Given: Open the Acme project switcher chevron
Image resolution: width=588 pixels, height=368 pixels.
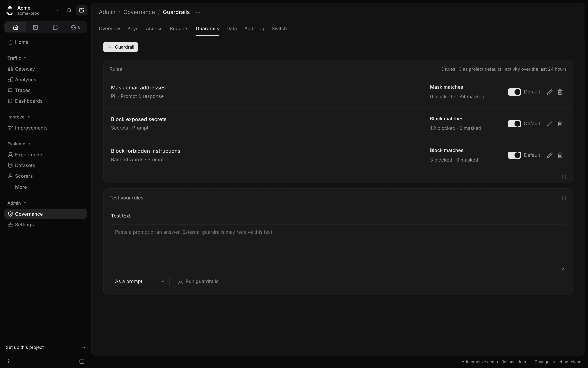Looking at the screenshot, I should pyautogui.click(x=57, y=10).
